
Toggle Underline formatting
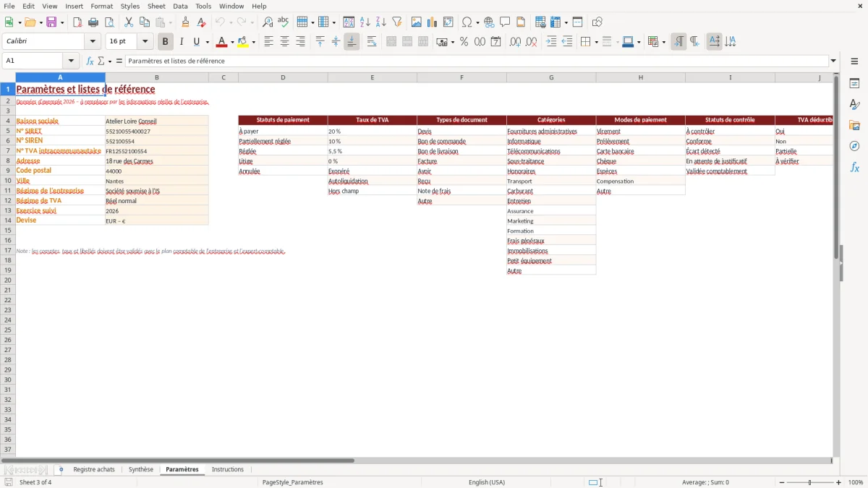196,42
